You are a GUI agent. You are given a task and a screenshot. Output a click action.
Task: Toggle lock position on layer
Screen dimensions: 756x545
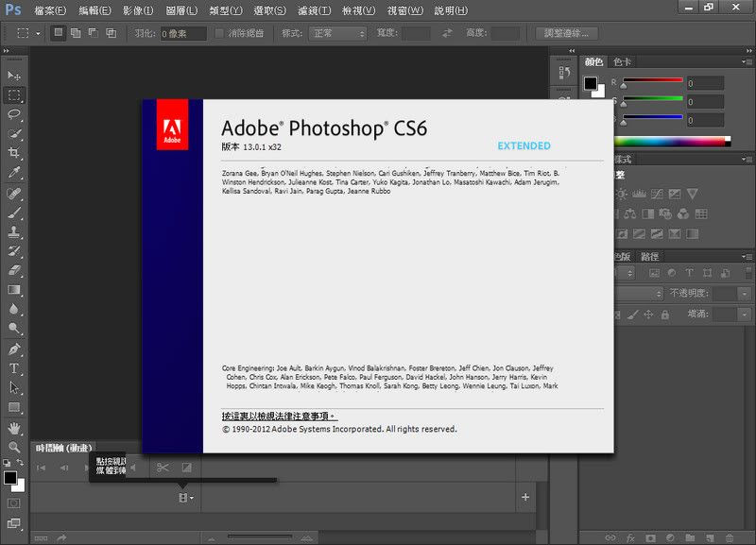tap(648, 315)
